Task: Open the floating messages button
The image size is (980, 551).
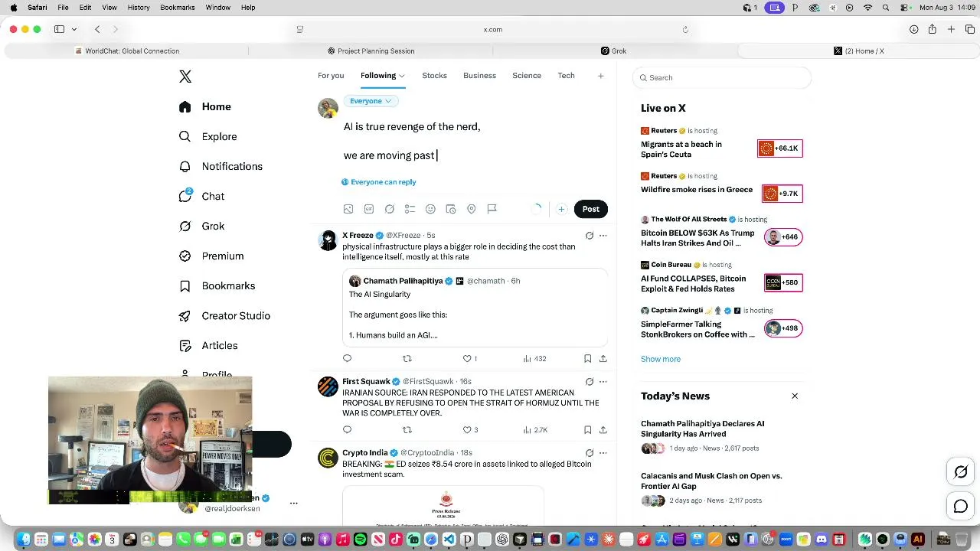Action: (961, 506)
